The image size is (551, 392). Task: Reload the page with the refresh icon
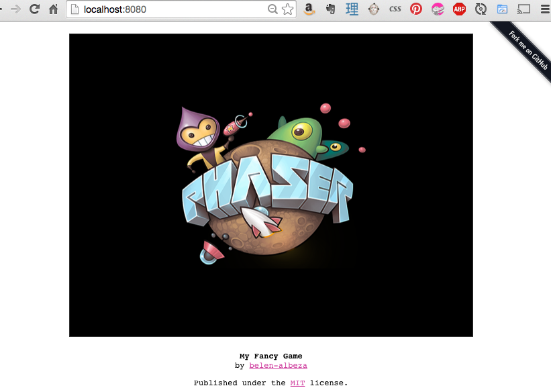[x=34, y=9]
